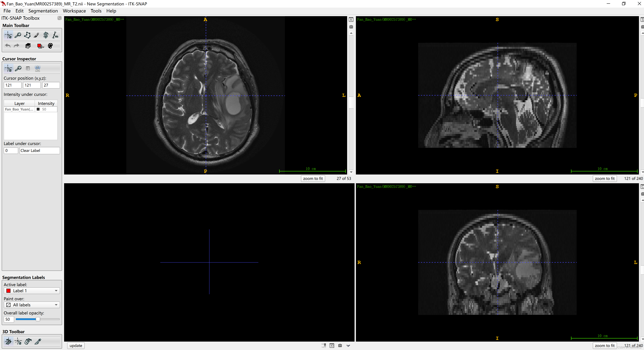Toggle the axial view expand layout button

[351, 20]
